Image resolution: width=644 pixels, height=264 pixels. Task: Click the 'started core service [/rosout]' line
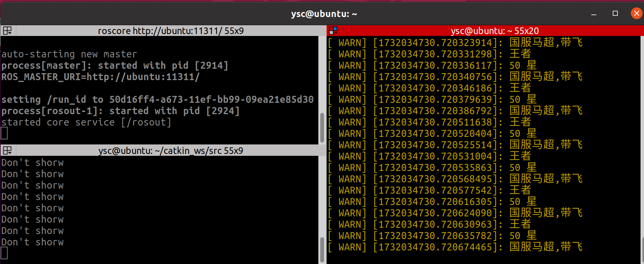tap(86, 122)
